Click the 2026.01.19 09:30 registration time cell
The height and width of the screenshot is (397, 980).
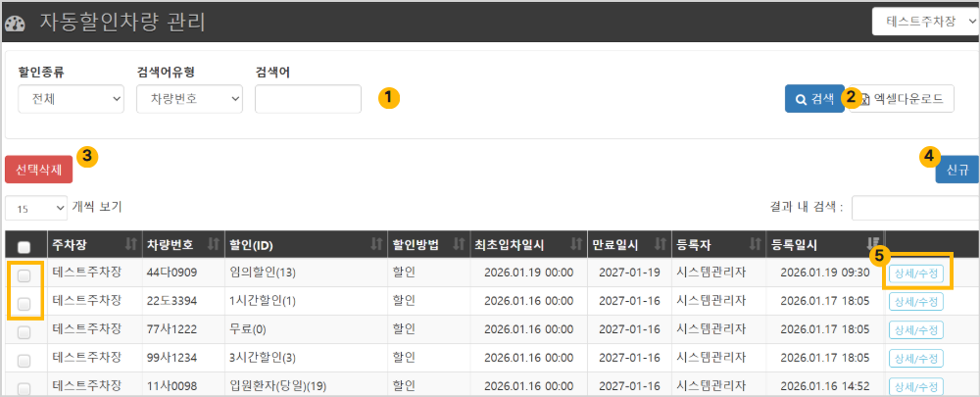coord(825,273)
